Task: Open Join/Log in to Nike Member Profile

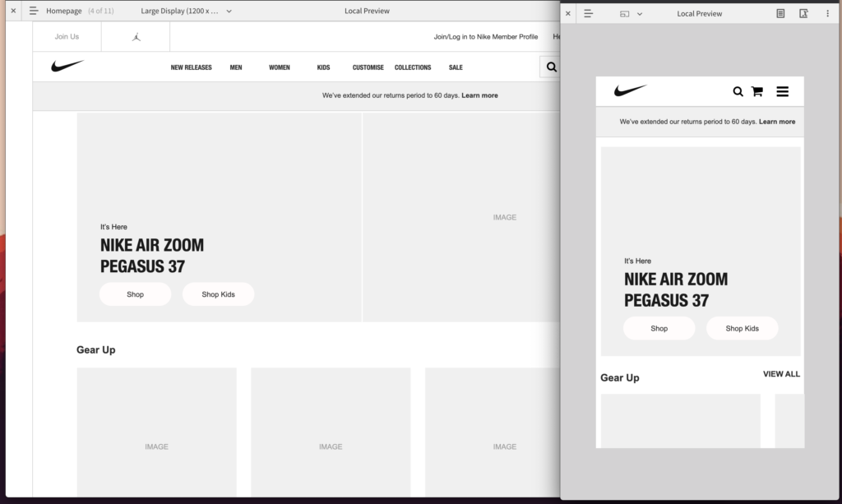Action: pyautogui.click(x=485, y=36)
